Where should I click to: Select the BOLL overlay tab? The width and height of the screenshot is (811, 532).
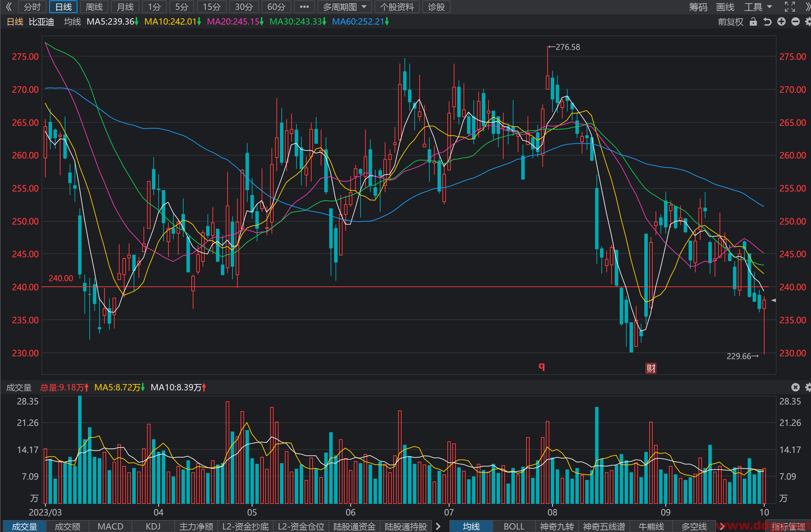coord(514,526)
